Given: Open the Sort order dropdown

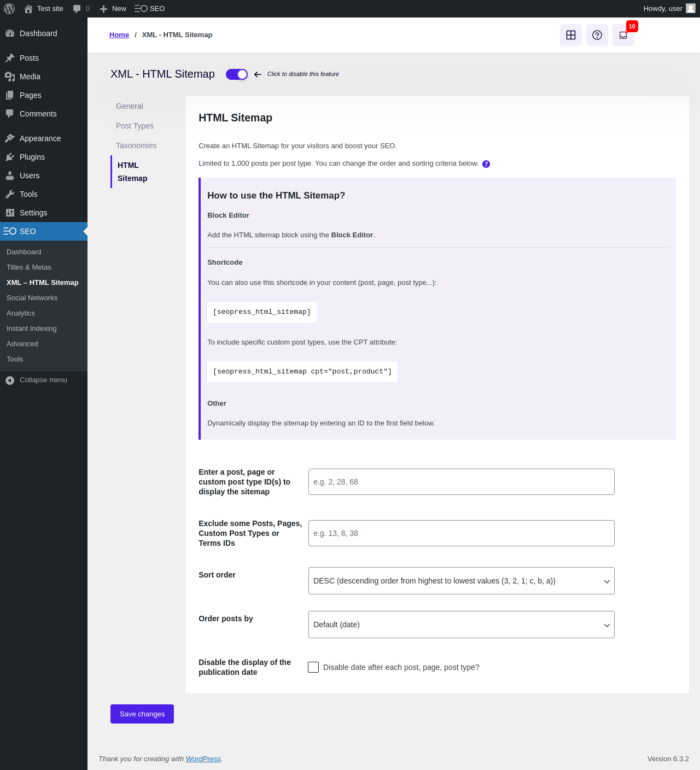Looking at the screenshot, I should click(x=462, y=581).
